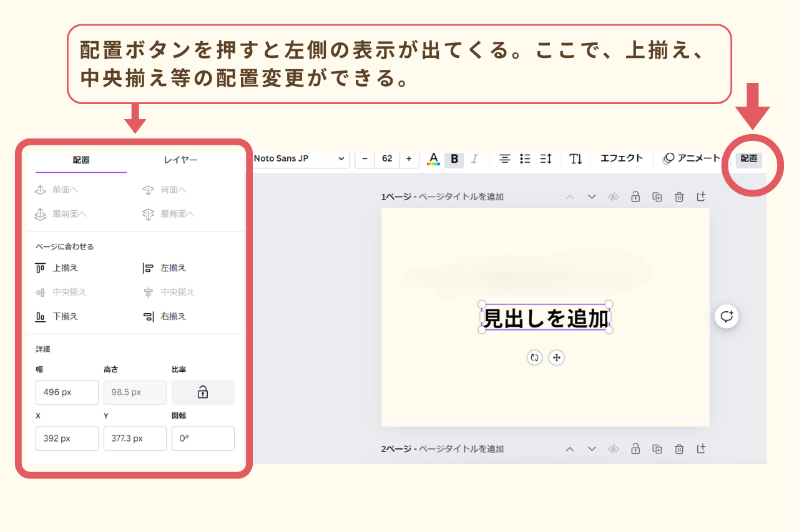Click 下揃え align bottom option
The height and width of the screenshot is (532, 799).
57,317
